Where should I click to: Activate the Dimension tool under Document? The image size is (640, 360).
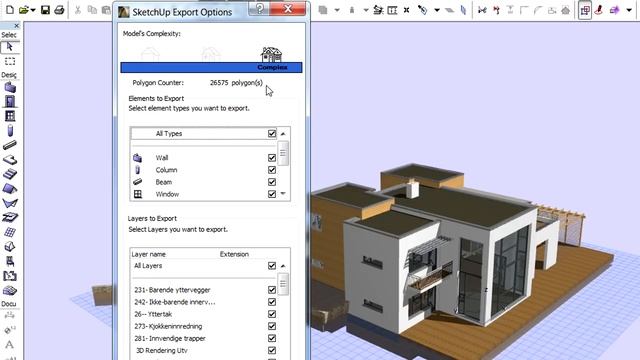coord(10,316)
